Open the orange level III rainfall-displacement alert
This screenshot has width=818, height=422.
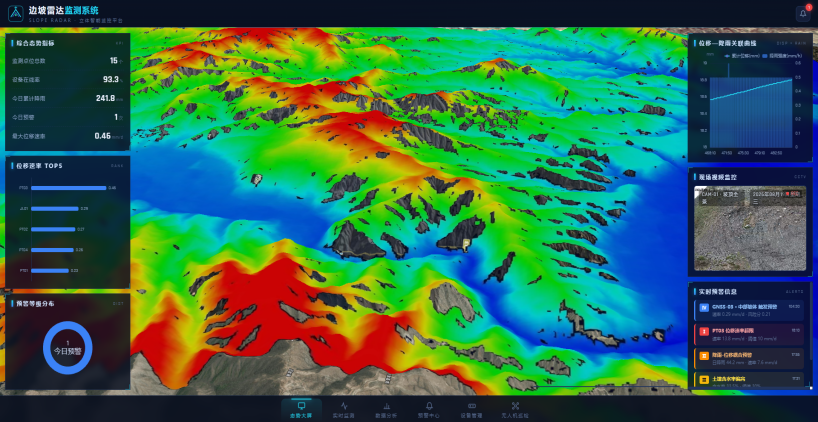[749, 358]
